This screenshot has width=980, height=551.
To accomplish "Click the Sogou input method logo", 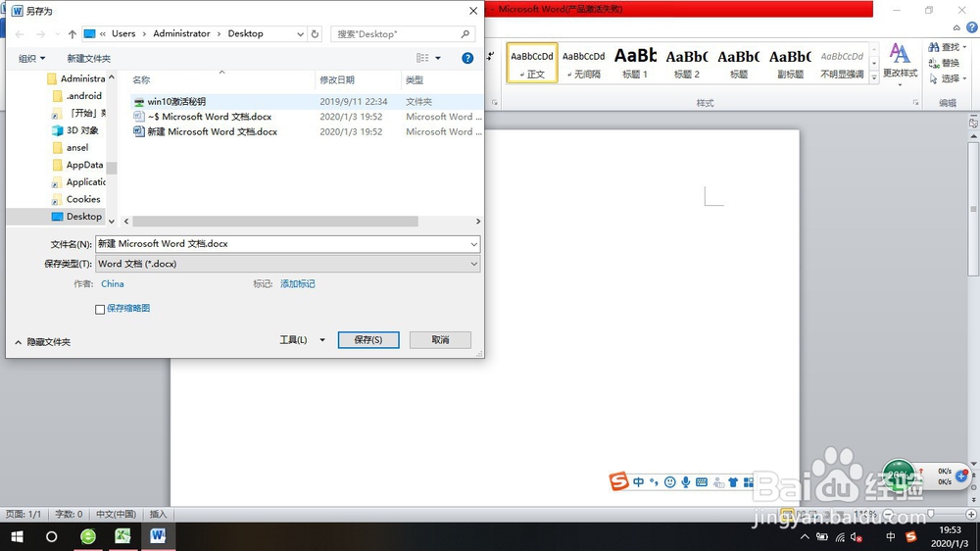I will coord(618,481).
